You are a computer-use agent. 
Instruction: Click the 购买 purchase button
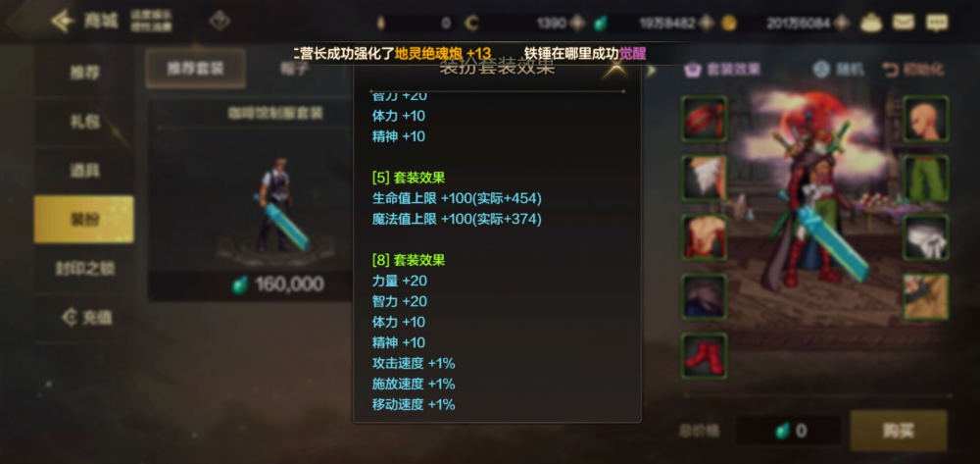(898, 431)
